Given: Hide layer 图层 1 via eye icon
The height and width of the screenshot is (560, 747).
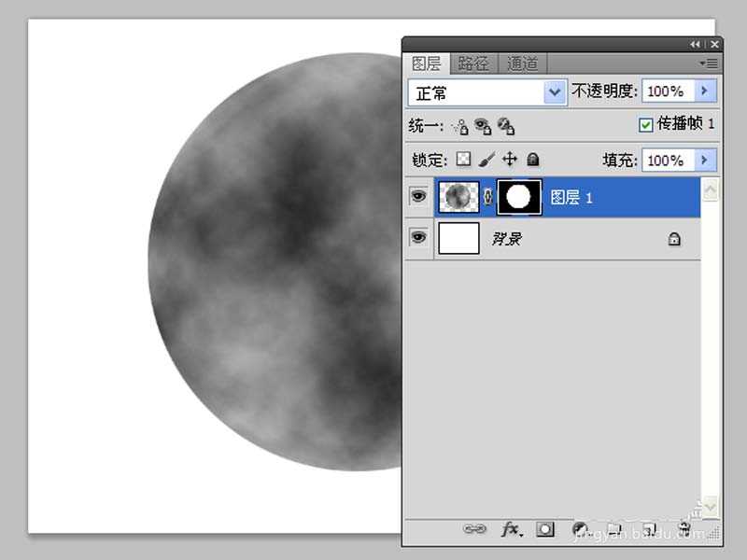Looking at the screenshot, I should 418,197.
